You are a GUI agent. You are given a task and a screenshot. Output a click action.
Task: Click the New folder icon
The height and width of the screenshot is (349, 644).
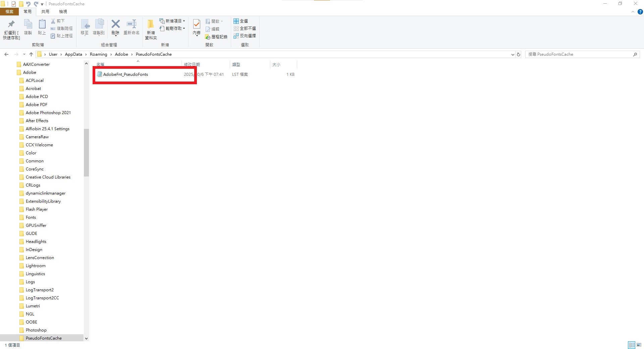tap(151, 24)
